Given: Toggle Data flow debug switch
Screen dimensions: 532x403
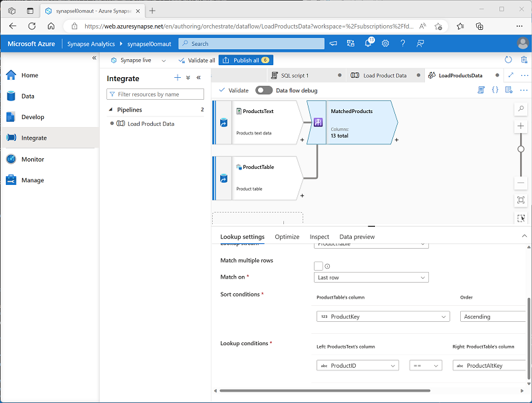Looking at the screenshot, I should coord(264,90).
